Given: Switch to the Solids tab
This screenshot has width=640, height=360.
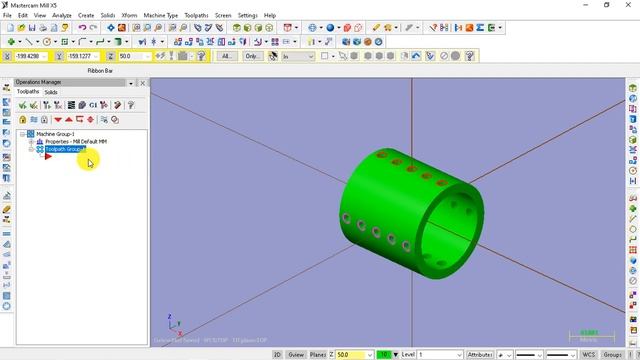Looking at the screenshot, I should 51,92.
